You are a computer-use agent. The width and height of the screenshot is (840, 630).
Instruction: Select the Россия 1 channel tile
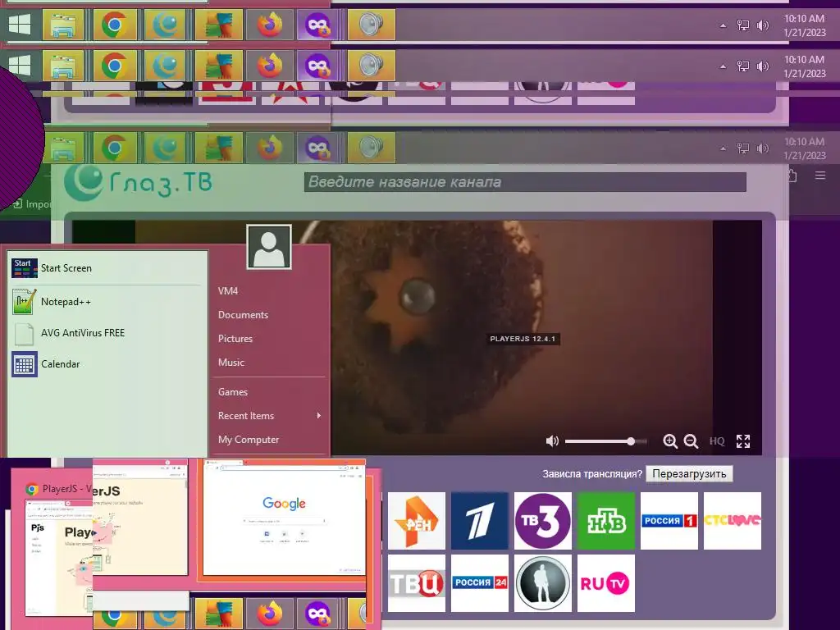669,521
